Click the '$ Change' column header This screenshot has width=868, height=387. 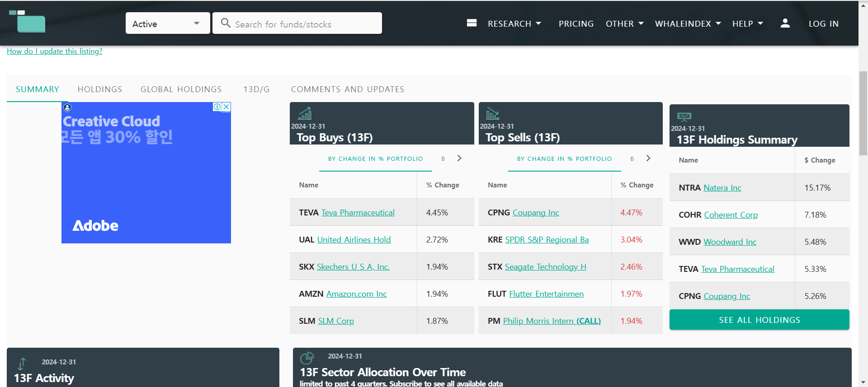(x=820, y=160)
